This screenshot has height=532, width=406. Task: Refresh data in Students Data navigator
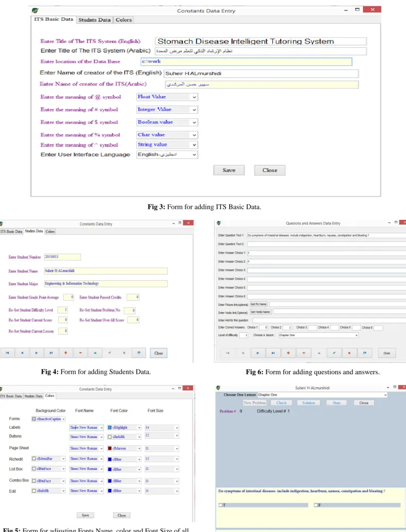coord(139,353)
